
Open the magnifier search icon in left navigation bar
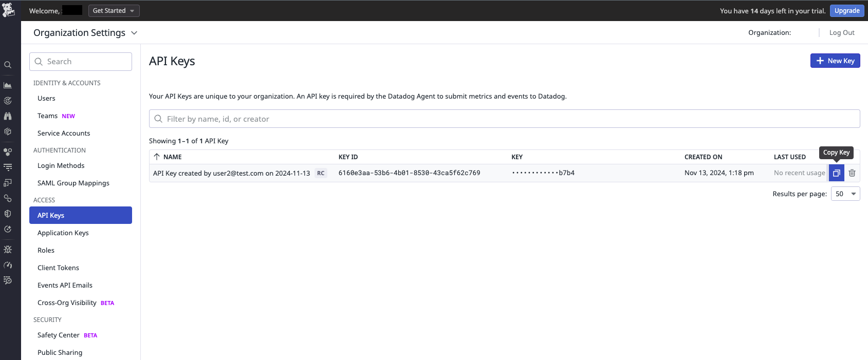tap(8, 65)
